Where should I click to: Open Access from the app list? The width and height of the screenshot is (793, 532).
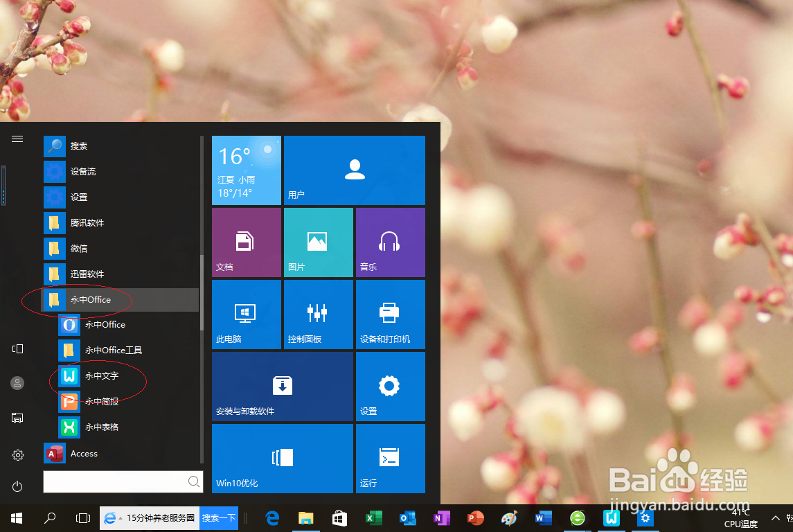121,454
